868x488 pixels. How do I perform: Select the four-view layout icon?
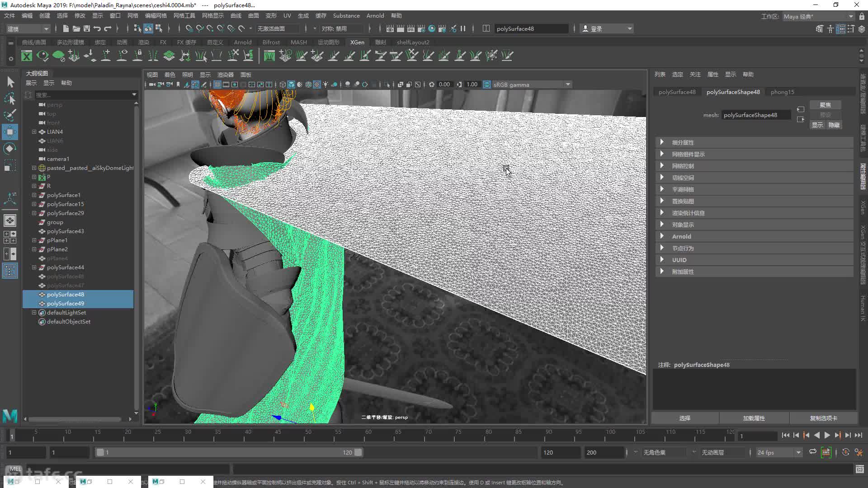[10, 237]
